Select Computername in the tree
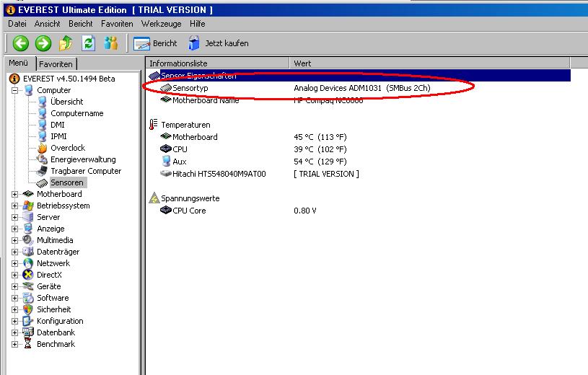The height and width of the screenshot is (375, 588). coord(77,113)
